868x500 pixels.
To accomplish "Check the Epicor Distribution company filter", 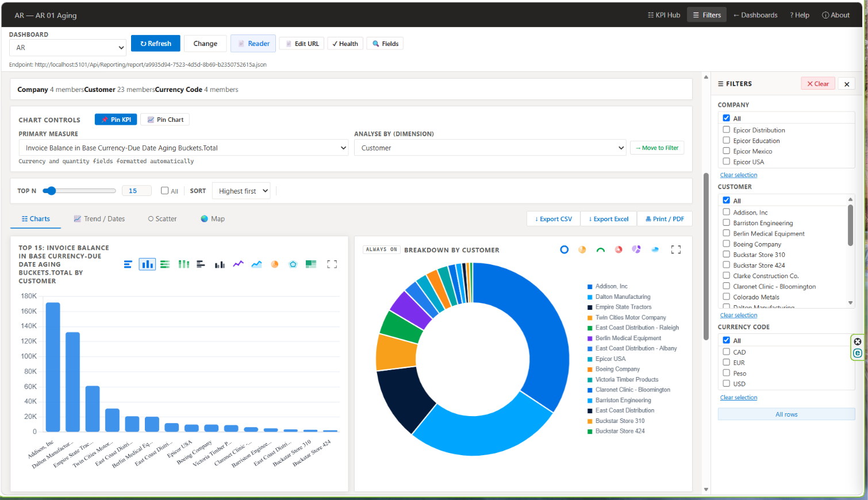I will click(x=727, y=130).
